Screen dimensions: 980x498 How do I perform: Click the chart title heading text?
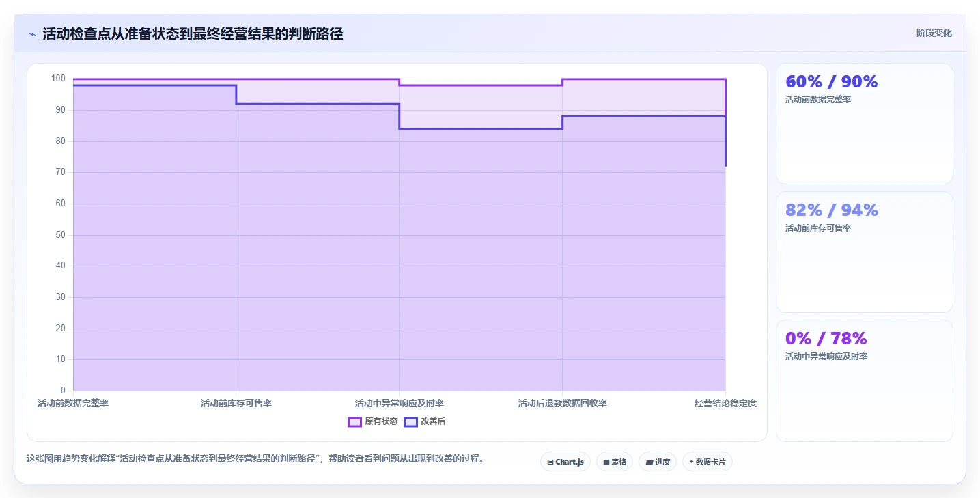[x=193, y=34]
